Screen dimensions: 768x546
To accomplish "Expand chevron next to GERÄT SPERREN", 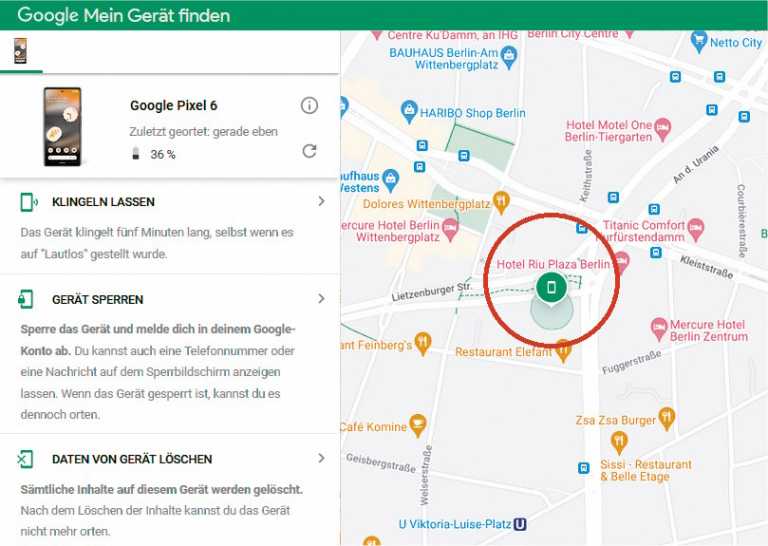I will (321, 299).
